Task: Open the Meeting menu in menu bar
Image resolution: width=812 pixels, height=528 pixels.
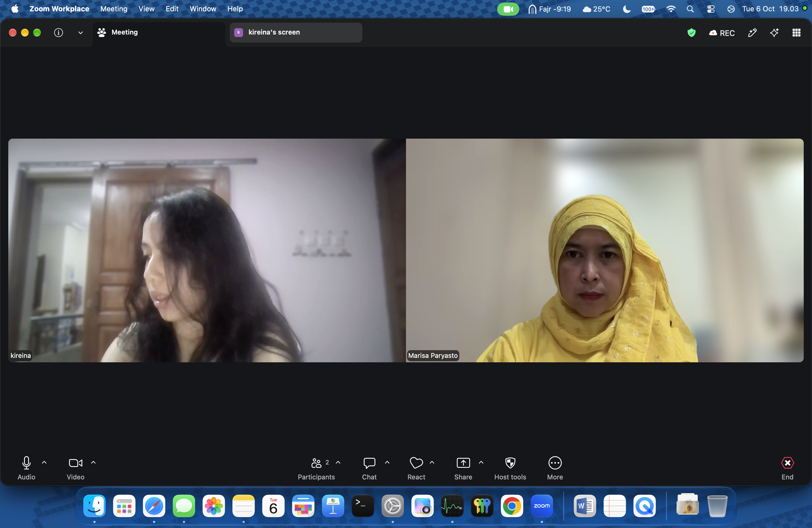Action: [114, 9]
